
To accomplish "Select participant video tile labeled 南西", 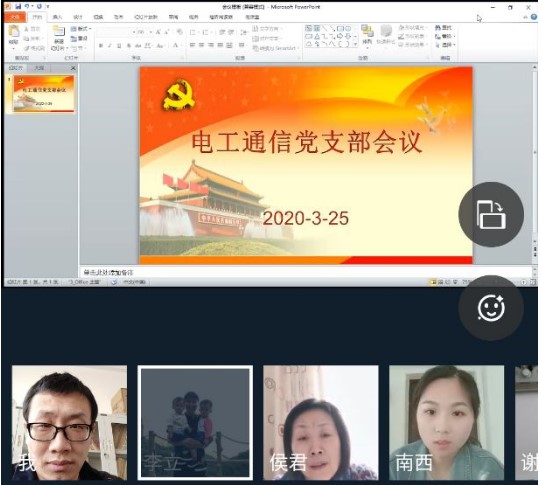I will (x=446, y=423).
